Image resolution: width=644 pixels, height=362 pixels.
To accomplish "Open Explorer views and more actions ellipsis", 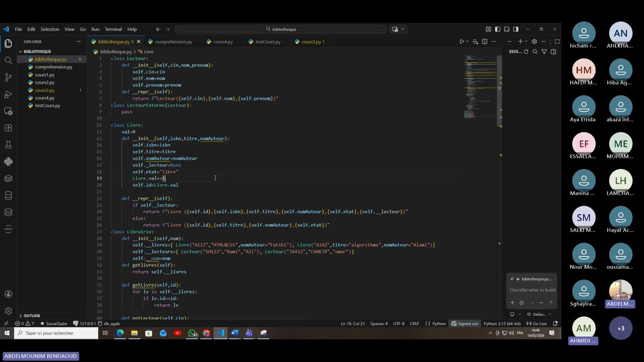I will tap(78, 42).
